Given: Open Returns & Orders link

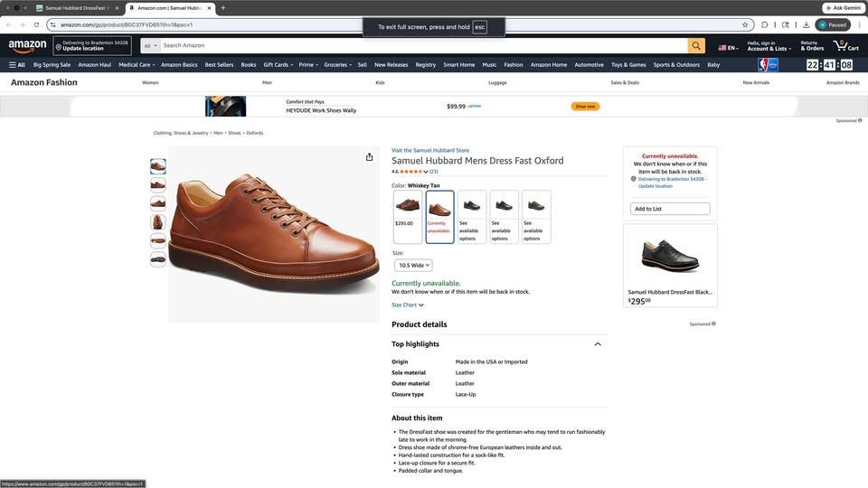Looking at the screenshot, I should click(x=812, y=45).
